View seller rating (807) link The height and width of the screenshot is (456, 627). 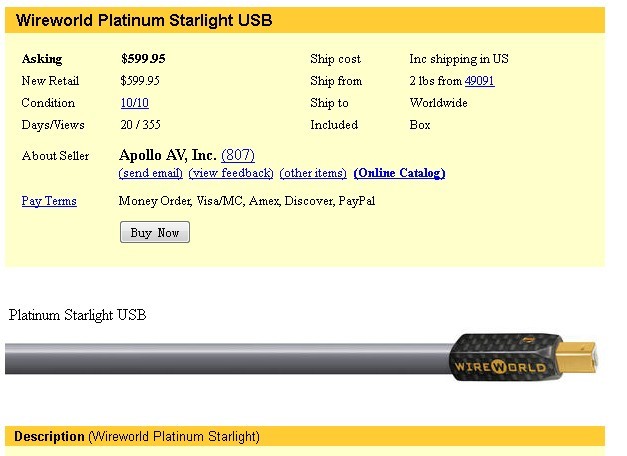[238, 155]
